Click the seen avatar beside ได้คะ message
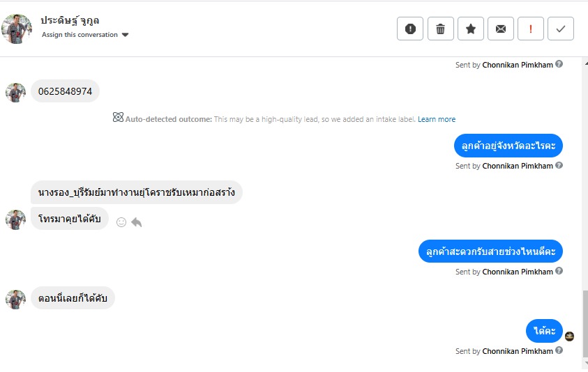This screenshot has width=588, height=372. [569, 336]
